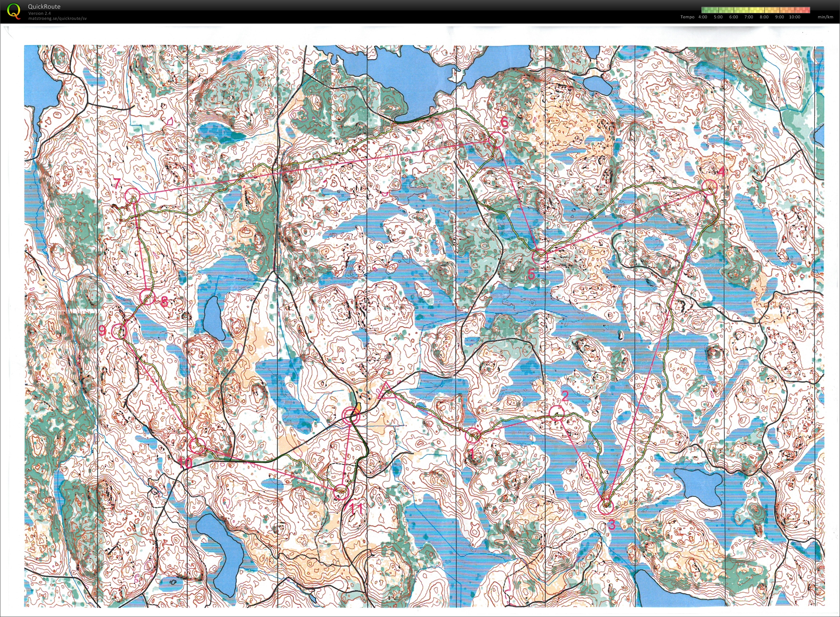
Task: Click the Version 2.4 label
Action: point(39,13)
